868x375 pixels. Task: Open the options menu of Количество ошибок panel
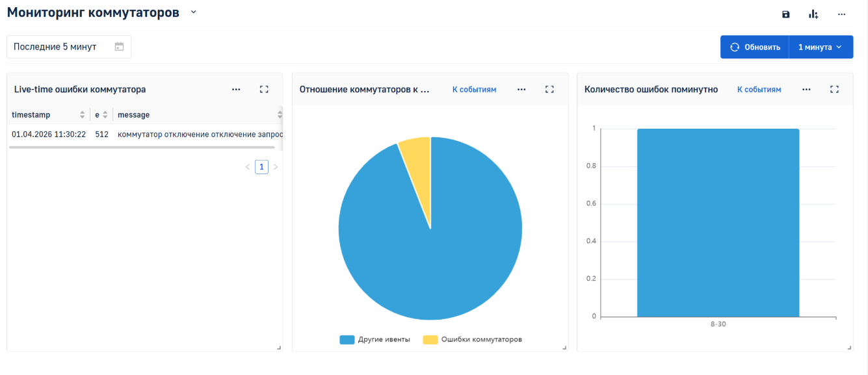coord(806,89)
